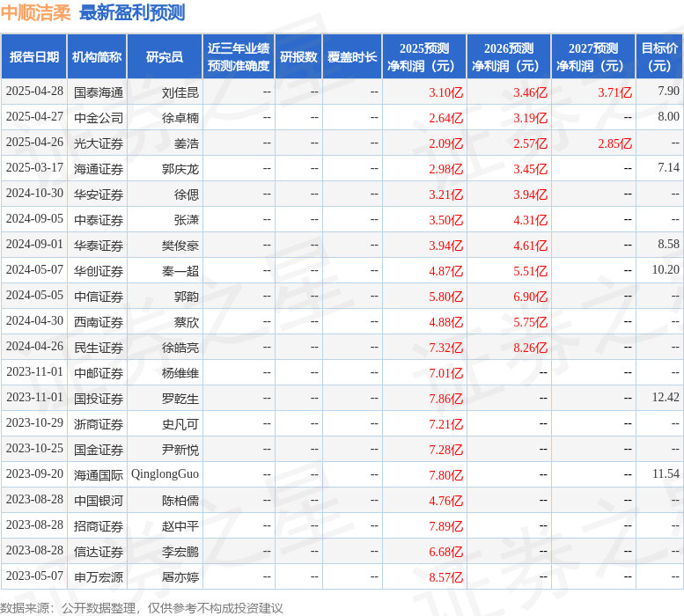
Task: Select the 研究员 column header
Action: click(165, 56)
